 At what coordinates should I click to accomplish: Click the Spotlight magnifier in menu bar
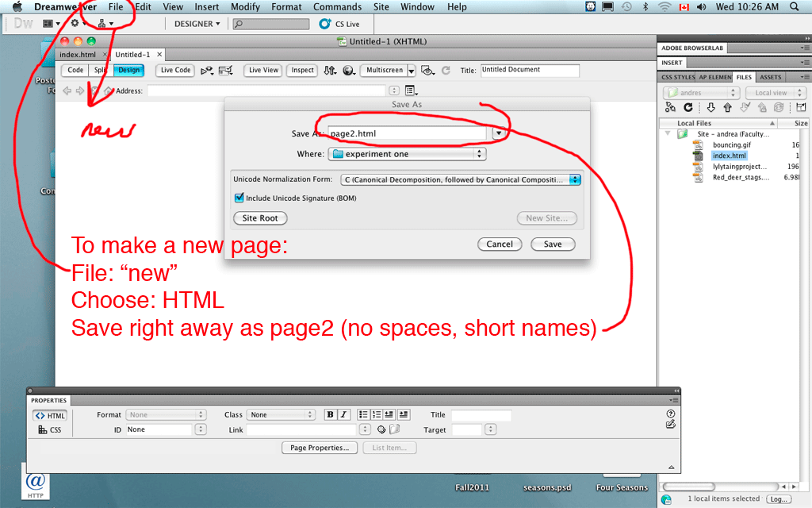click(794, 6)
